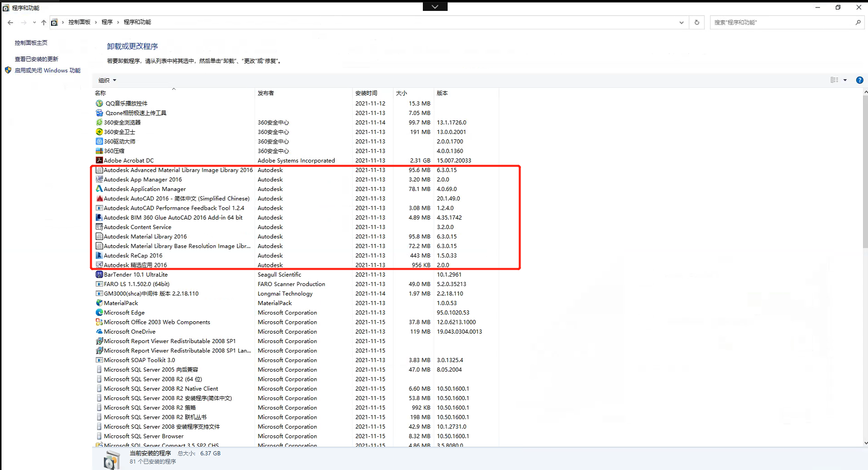This screenshot has height=470, width=868.
Task: Click the scroll down arrow of list
Action: [866, 443]
